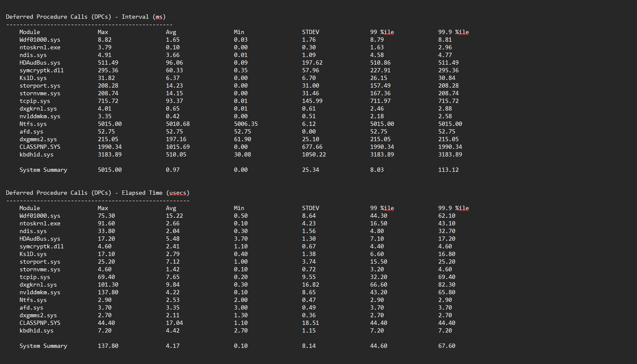This screenshot has height=364, width=637.
Task: Click System Summary label in Elapsed Time table
Action: pyautogui.click(x=43, y=346)
